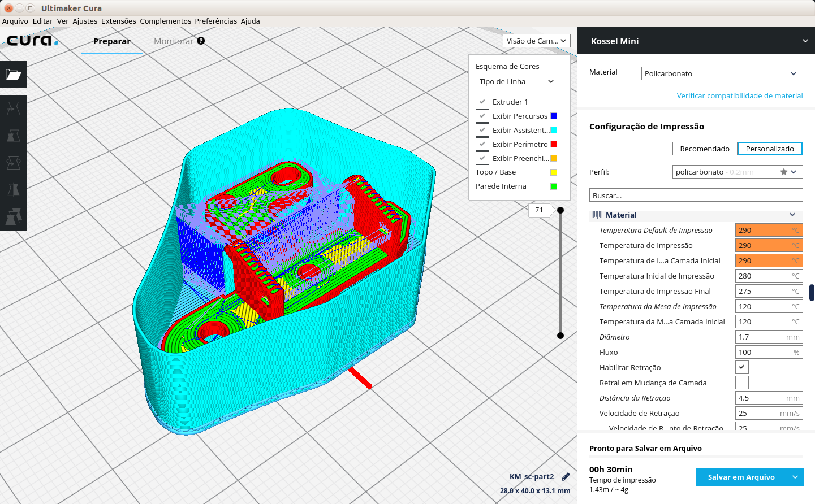Open Verificar compatibilidade de material link

(x=740, y=95)
